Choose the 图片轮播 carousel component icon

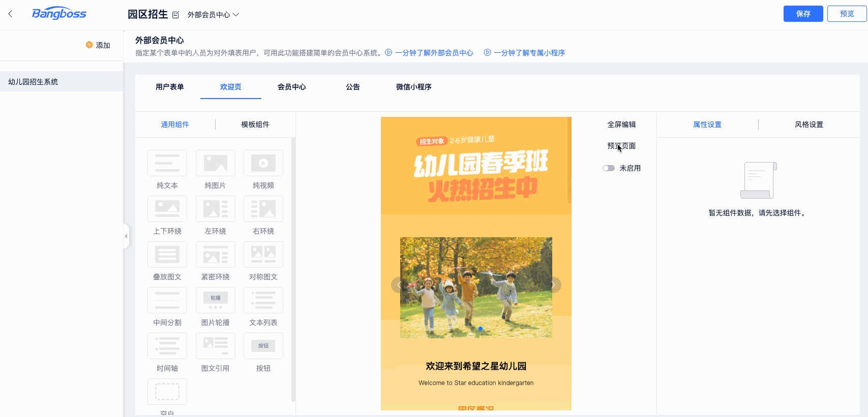pyautogui.click(x=215, y=300)
